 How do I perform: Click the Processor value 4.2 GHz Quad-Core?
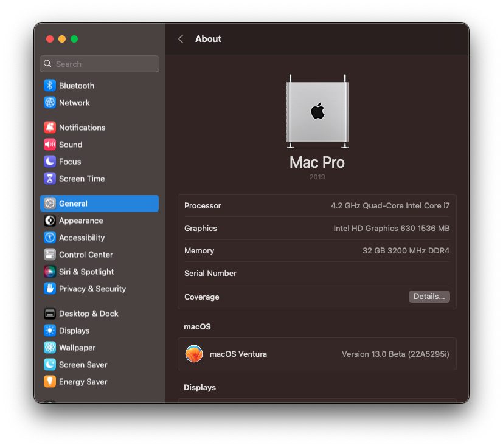390,205
